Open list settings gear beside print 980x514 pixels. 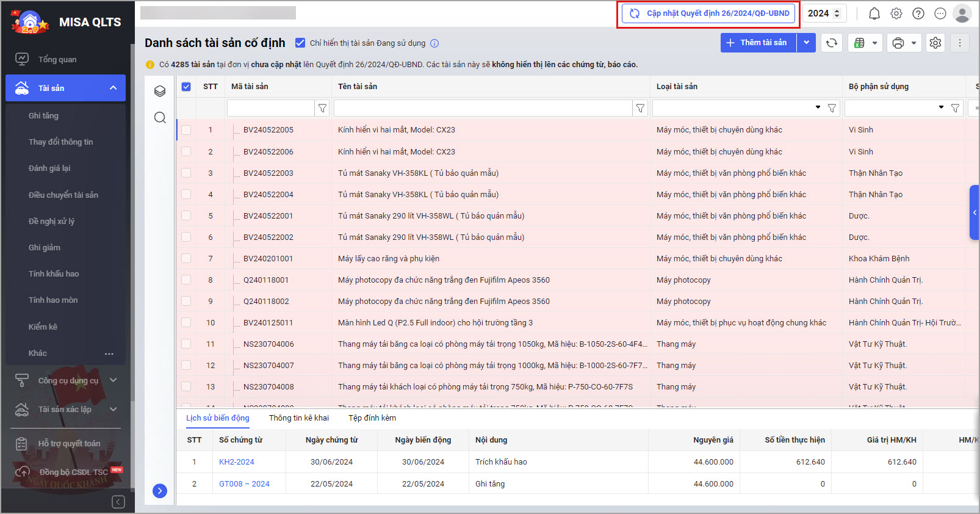pos(935,43)
